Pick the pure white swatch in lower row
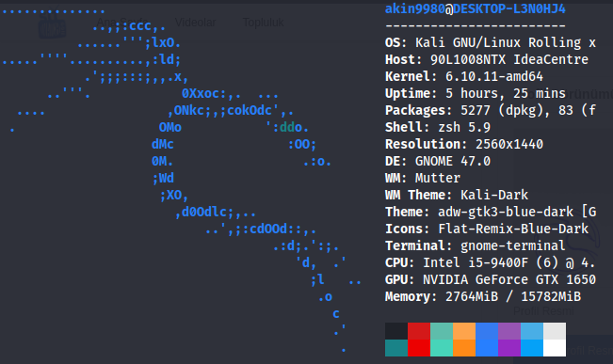 coord(555,348)
